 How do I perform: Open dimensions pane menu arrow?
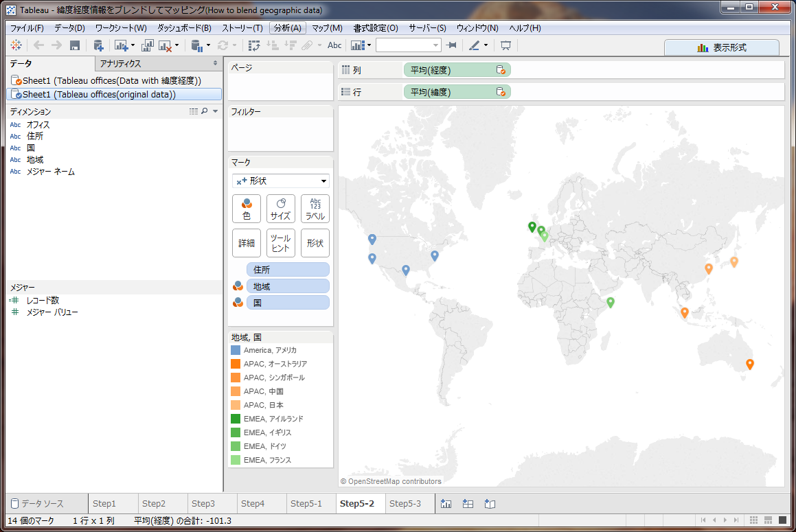pyautogui.click(x=216, y=111)
